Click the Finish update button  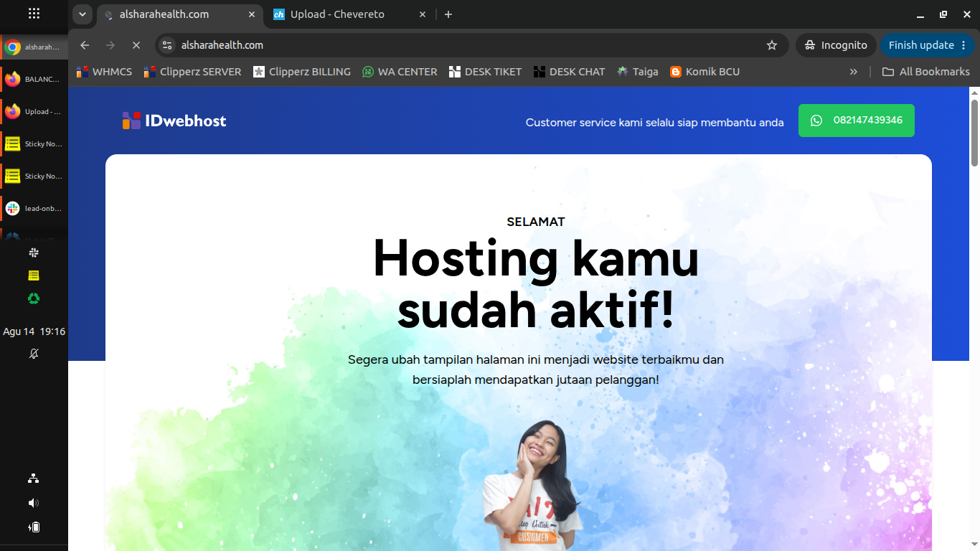pyautogui.click(x=921, y=45)
